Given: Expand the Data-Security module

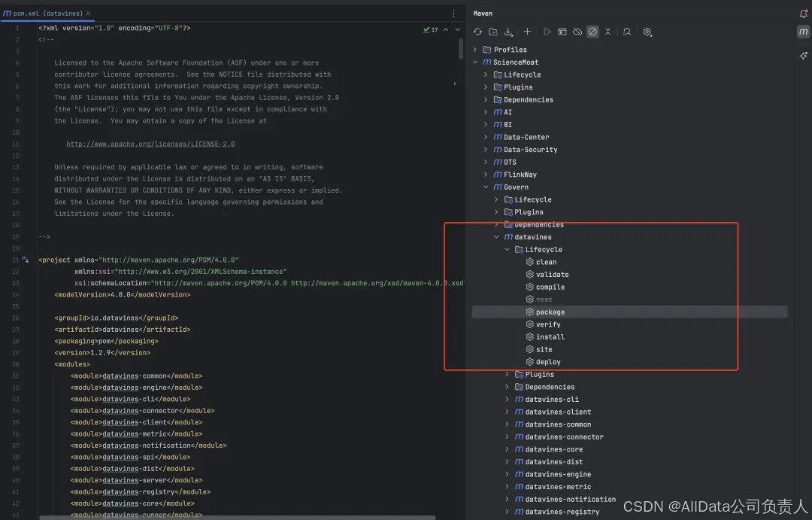Looking at the screenshot, I should tap(486, 149).
